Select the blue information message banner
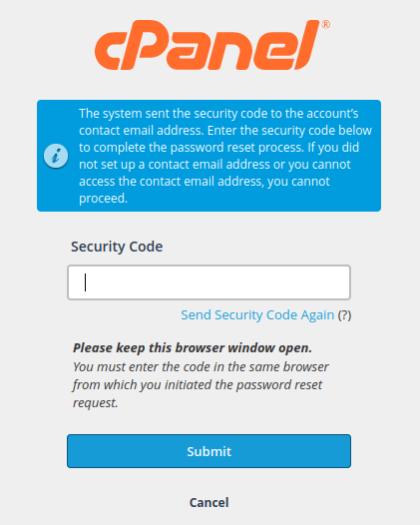420x525 pixels. point(209,156)
